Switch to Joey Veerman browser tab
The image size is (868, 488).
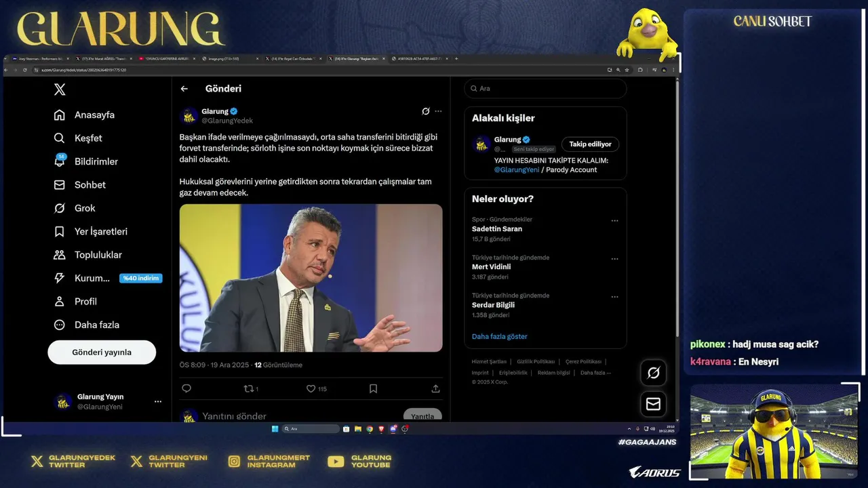click(x=41, y=59)
